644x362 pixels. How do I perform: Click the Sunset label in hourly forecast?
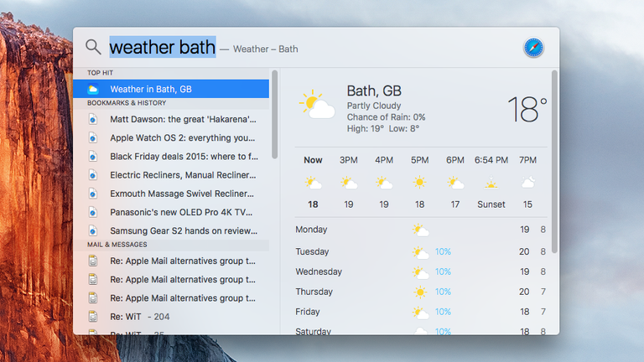pyautogui.click(x=491, y=204)
